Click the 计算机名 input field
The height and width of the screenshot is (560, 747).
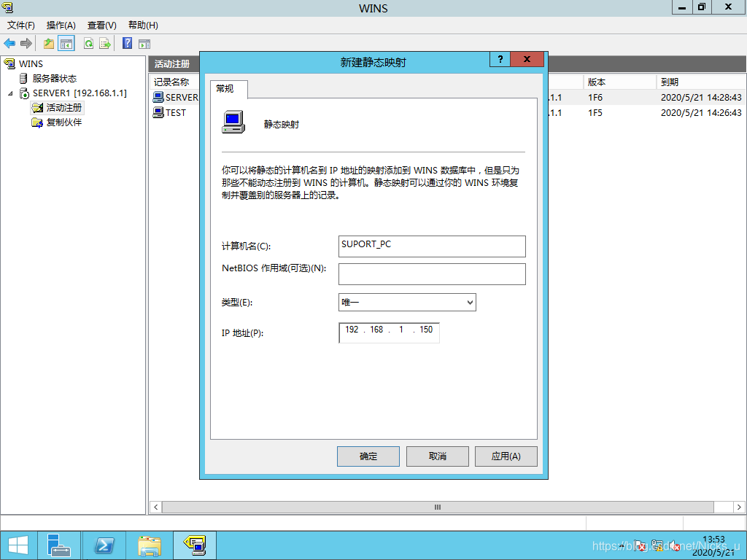pos(432,246)
